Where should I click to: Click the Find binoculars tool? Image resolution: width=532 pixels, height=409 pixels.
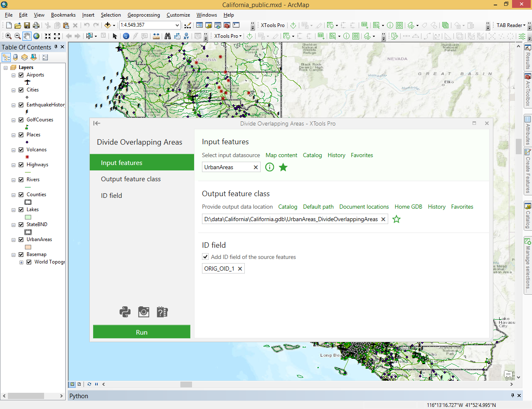[167, 36]
